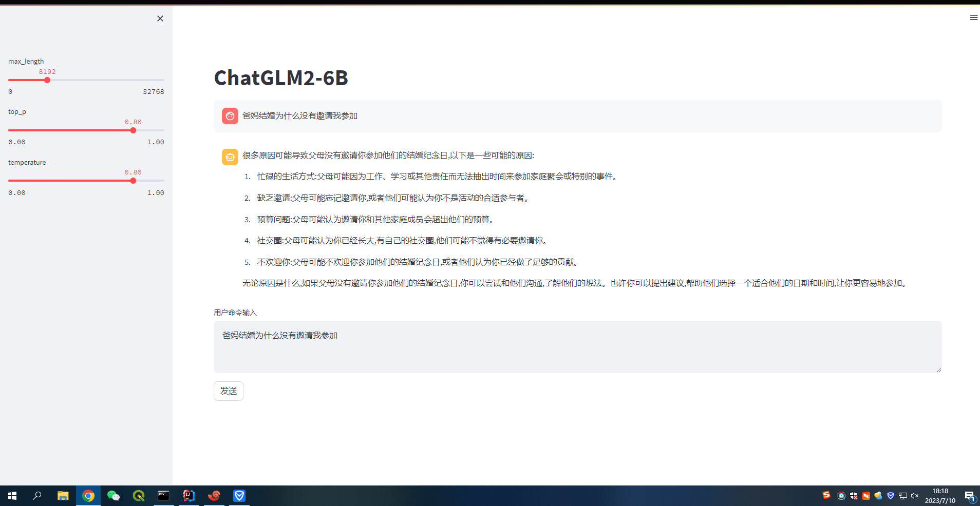Click list item 2 缺乏邀请
Image resolution: width=980 pixels, height=506 pixels.
pos(393,198)
